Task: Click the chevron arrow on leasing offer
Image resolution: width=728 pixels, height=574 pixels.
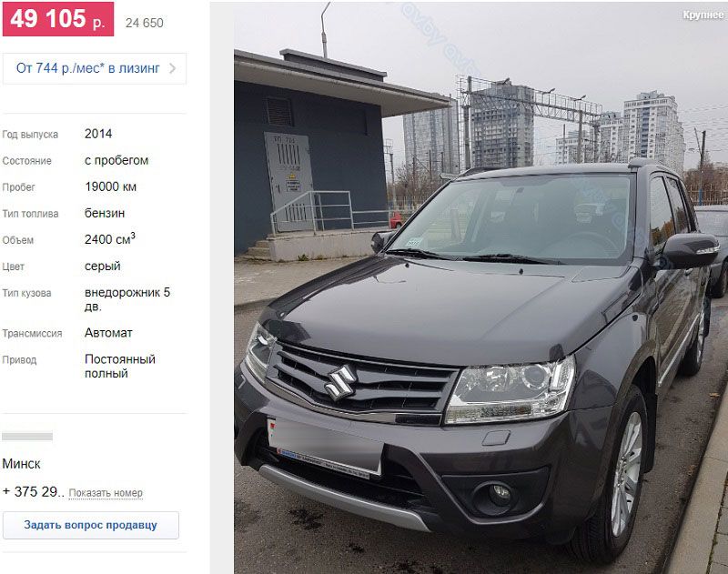Action: pos(172,68)
